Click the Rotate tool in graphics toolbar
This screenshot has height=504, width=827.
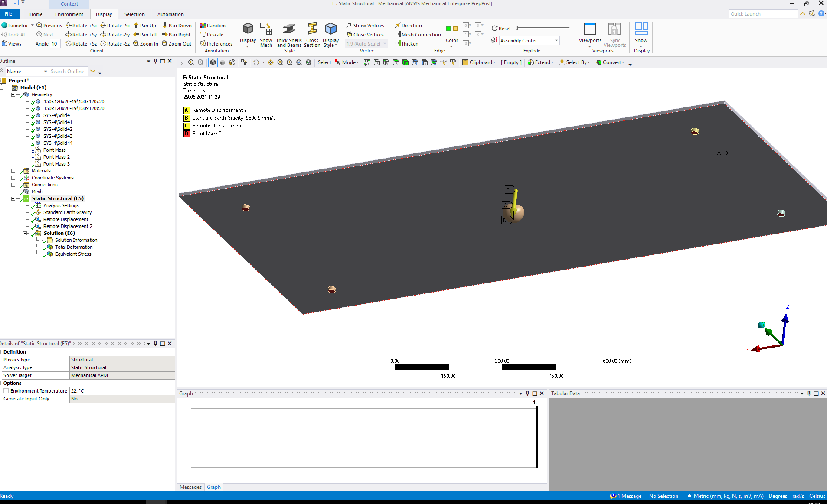256,62
